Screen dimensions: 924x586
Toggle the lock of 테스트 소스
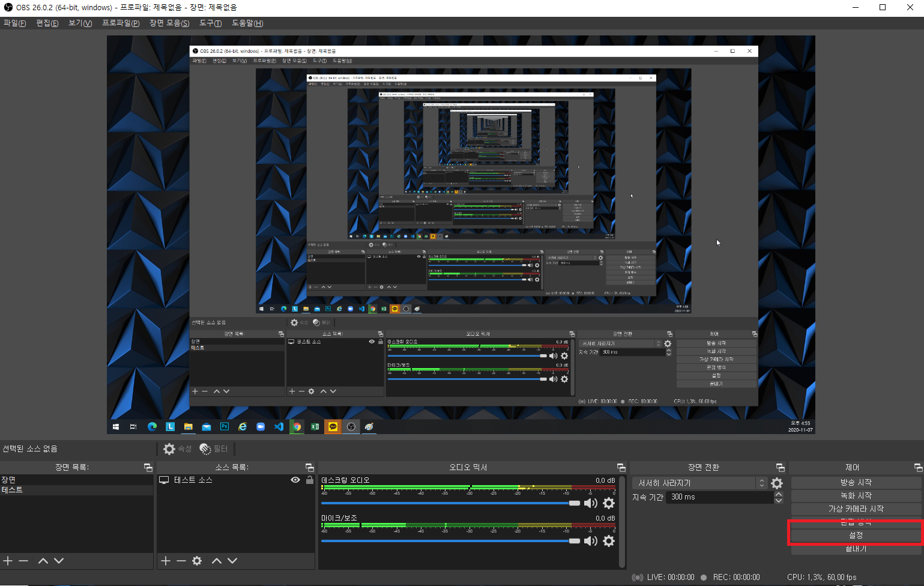point(309,480)
